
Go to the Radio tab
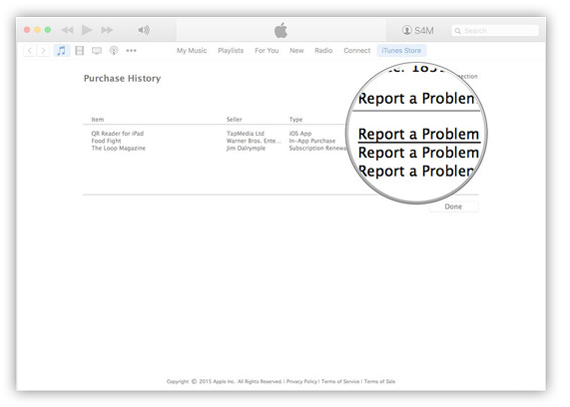323,51
